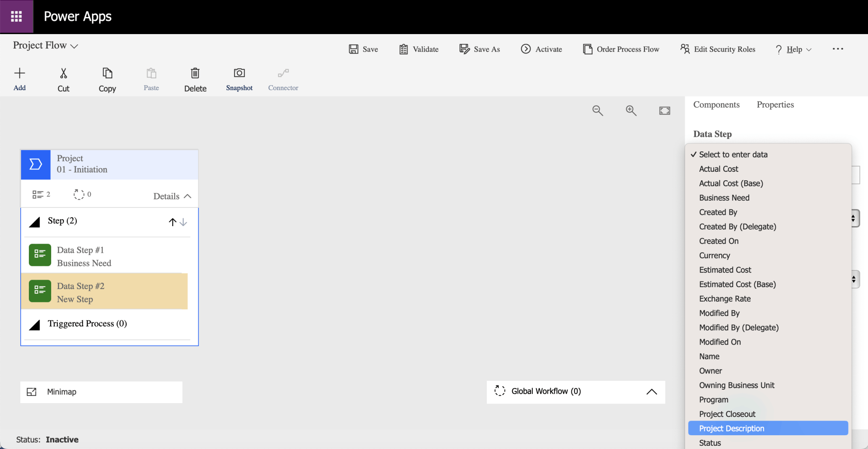This screenshot has width=868, height=449.
Task: Click the fit-to-canvas icon
Action: [x=664, y=110]
